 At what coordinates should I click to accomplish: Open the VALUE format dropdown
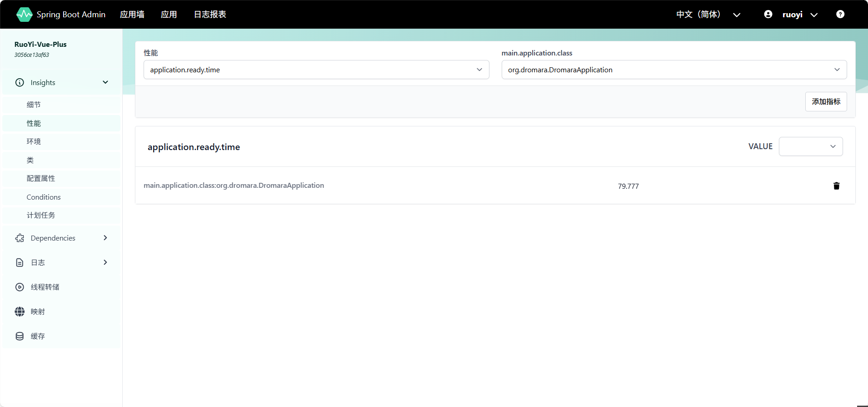tap(810, 146)
